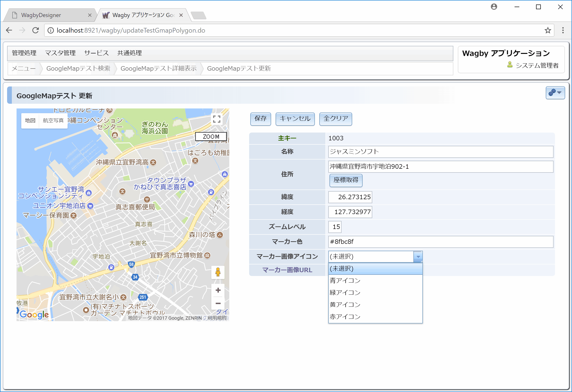Open 共通処理 menu
572x392 pixels.
pyautogui.click(x=130, y=53)
